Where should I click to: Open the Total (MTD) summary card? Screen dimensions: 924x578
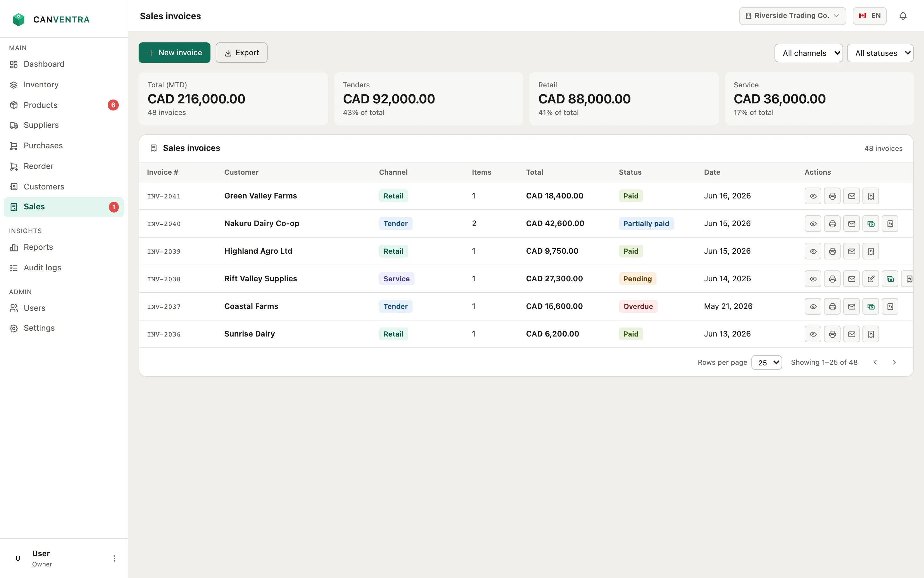pos(233,99)
